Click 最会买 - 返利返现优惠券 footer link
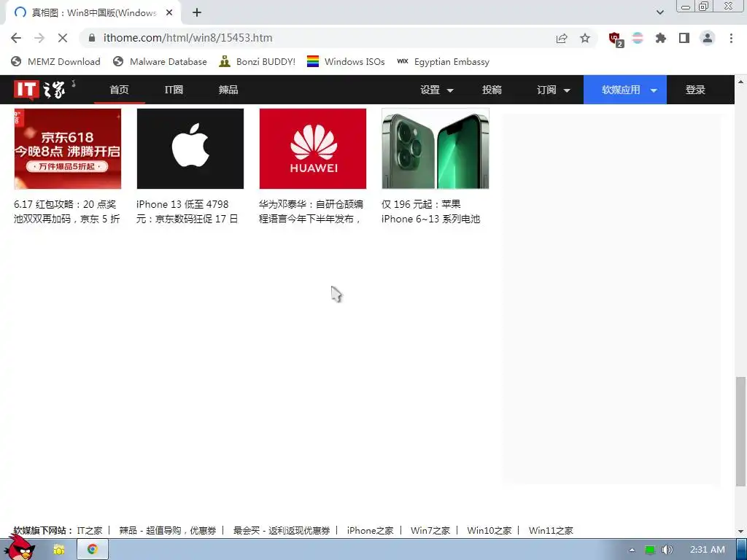 pyautogui.click(x=282, y=531)
